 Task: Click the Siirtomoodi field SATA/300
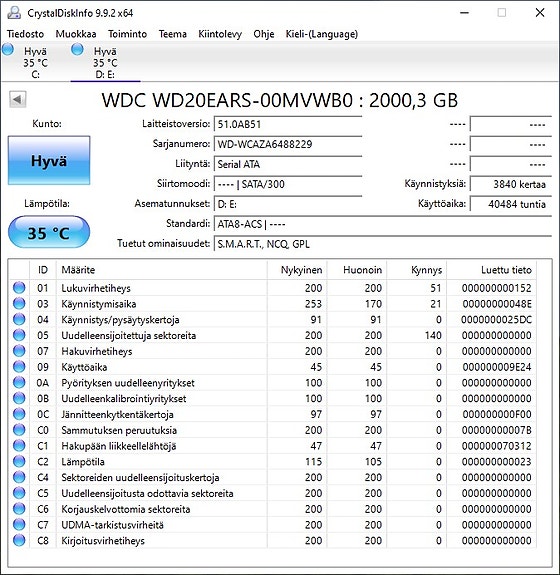tap(288, 184)
